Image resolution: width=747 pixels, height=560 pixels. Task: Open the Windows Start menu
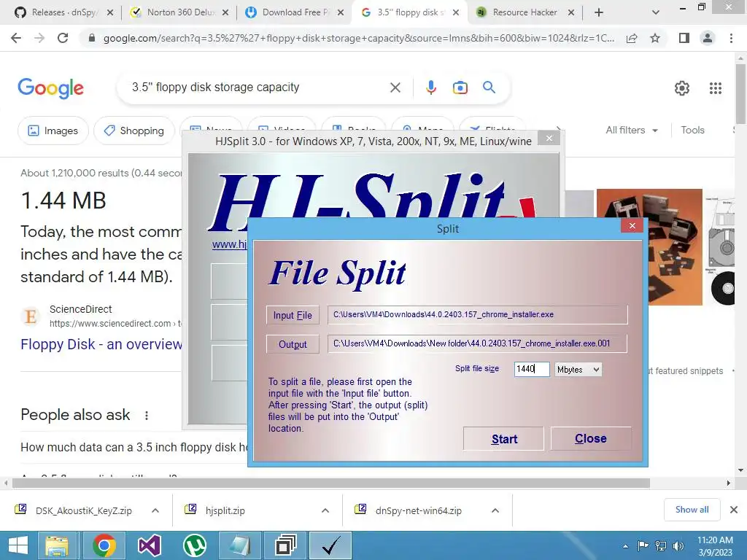tap(18, 545)
